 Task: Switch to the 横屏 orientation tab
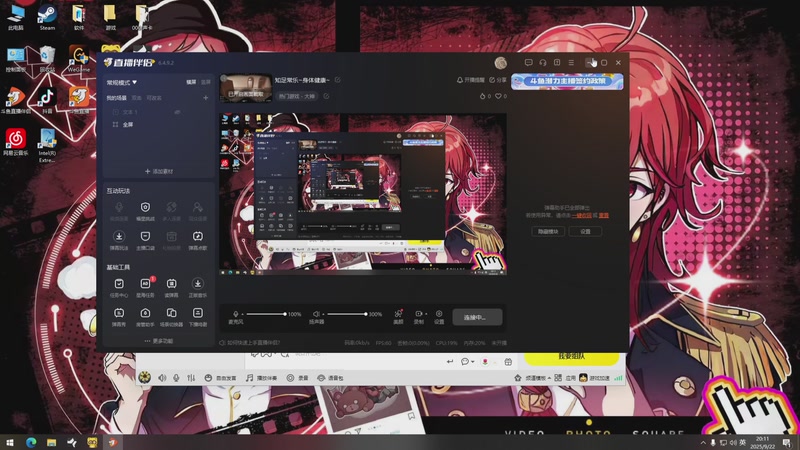[191, 82]
